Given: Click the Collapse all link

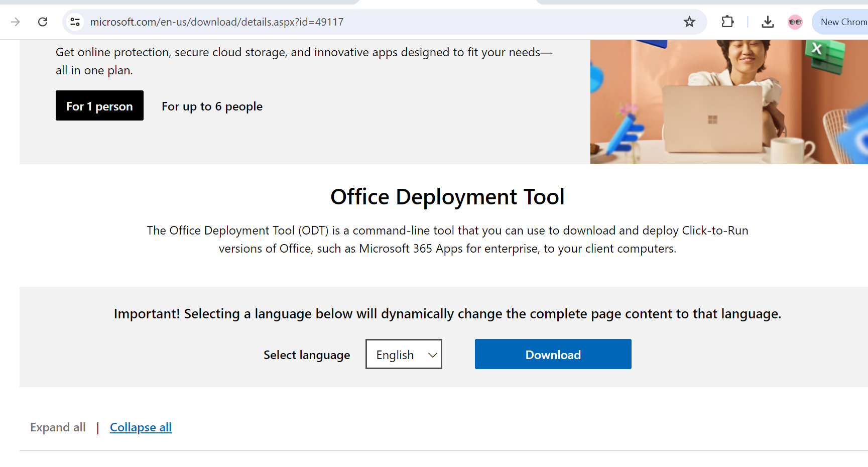Looking at the screenshot, I should tap(141, 427).
